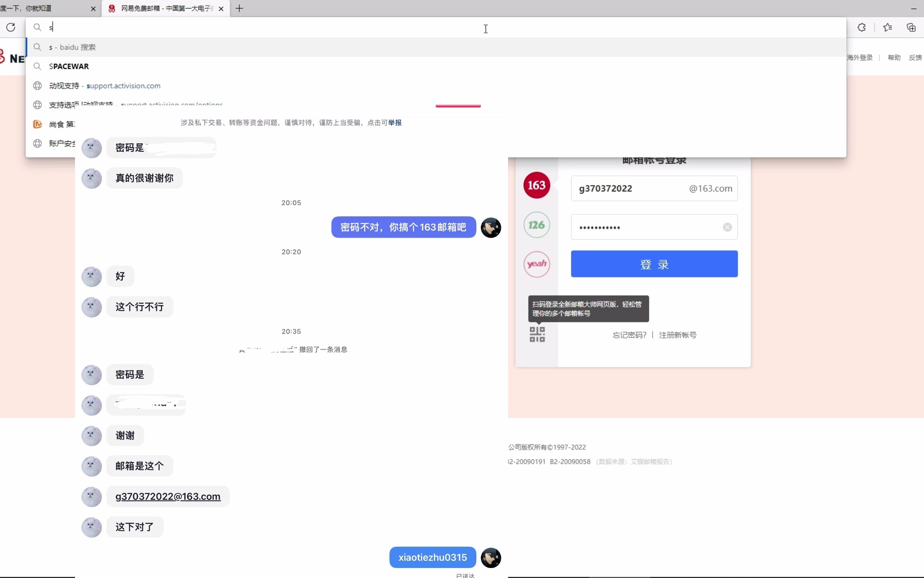Open a new browser tab

click(x=239, y=8)
